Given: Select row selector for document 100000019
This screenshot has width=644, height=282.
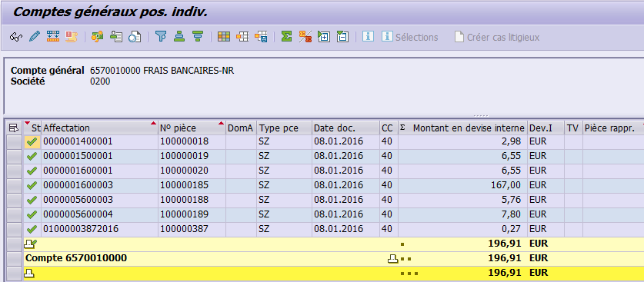Looking at the screenshot, I should coord(15,156).
